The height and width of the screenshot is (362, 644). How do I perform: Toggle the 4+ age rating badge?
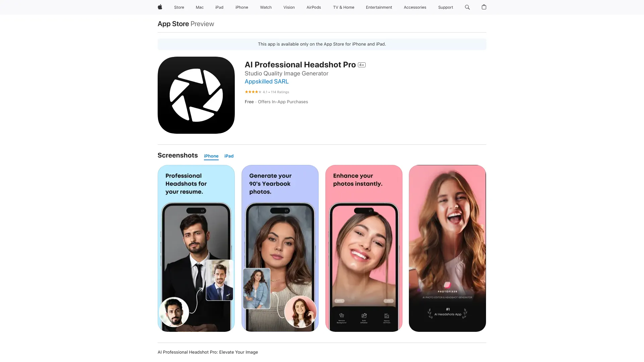[361, 65]
